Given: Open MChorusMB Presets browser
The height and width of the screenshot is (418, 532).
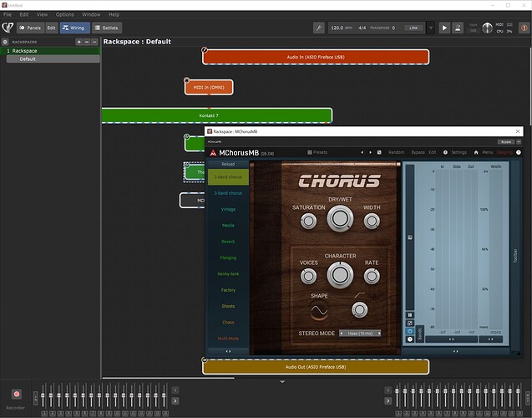Looking at the screenshot, I should pos(317,152).
